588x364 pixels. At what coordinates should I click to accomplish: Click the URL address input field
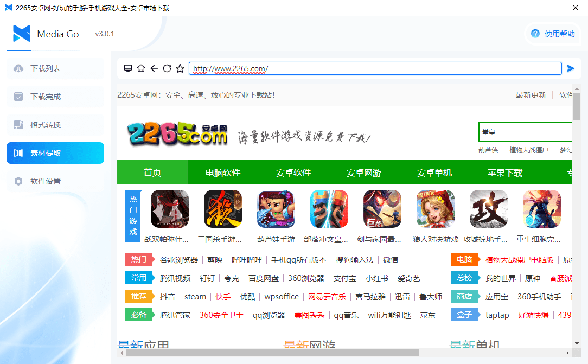coord(374,68)
